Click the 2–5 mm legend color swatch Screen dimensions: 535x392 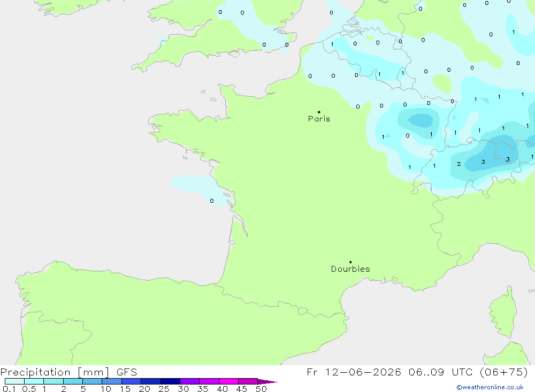pos(73,381)
